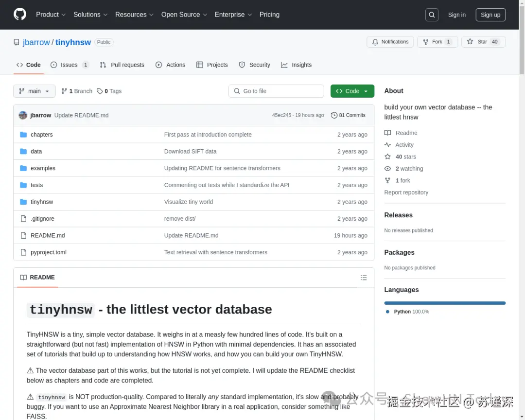Click the search magnifier icon in header
This screenshot has width=525, height=420.
[432, 15]
